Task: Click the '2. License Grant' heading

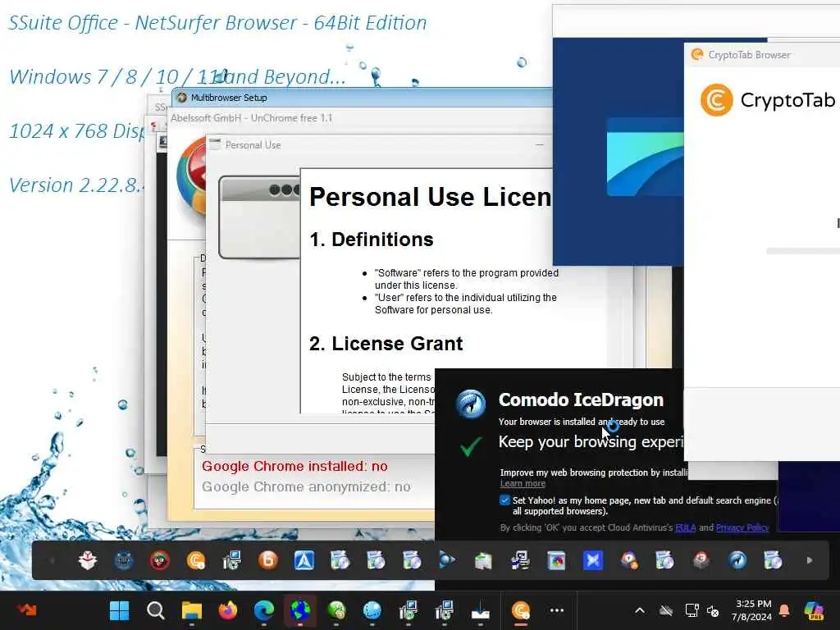Action: 386,344
